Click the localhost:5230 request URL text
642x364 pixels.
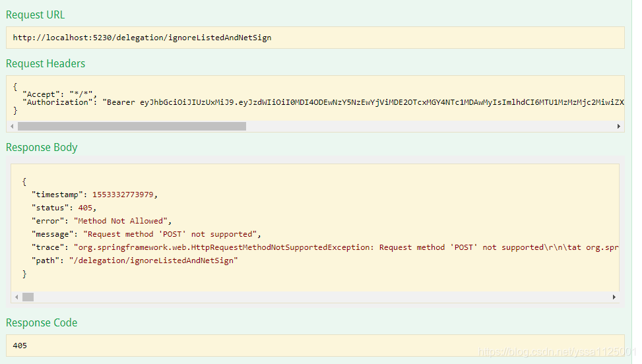[142, 38]
